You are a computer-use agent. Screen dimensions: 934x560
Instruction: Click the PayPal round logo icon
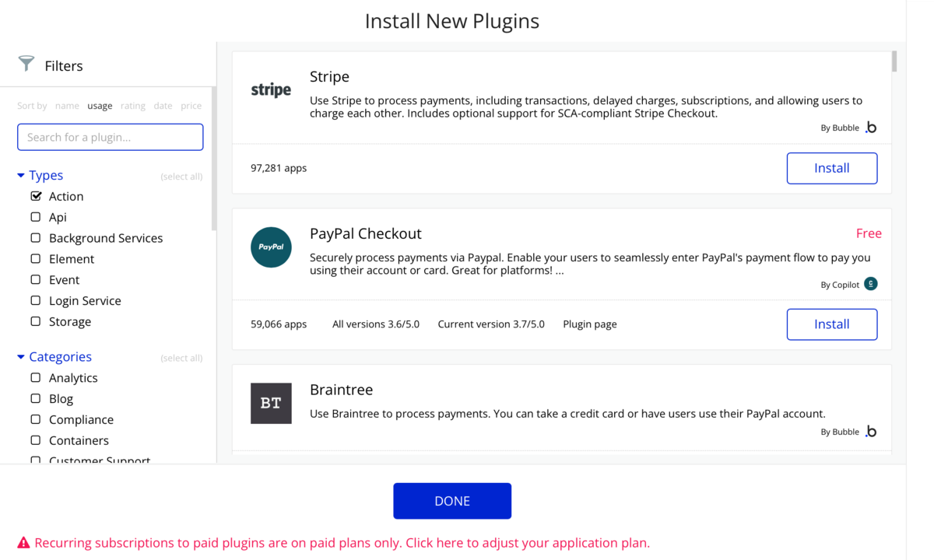(271, 247)
